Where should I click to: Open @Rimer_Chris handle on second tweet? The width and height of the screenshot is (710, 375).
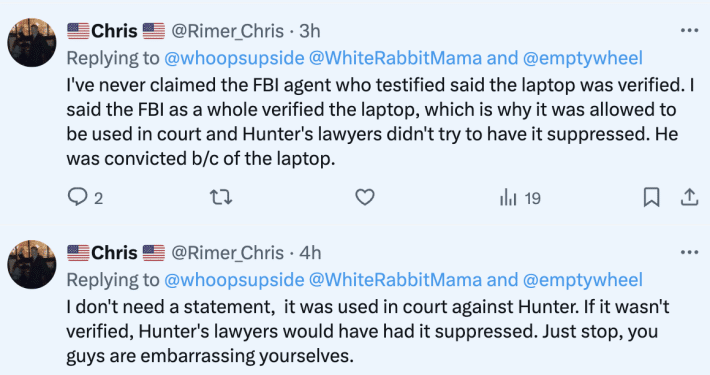click(x=227, y=253)
